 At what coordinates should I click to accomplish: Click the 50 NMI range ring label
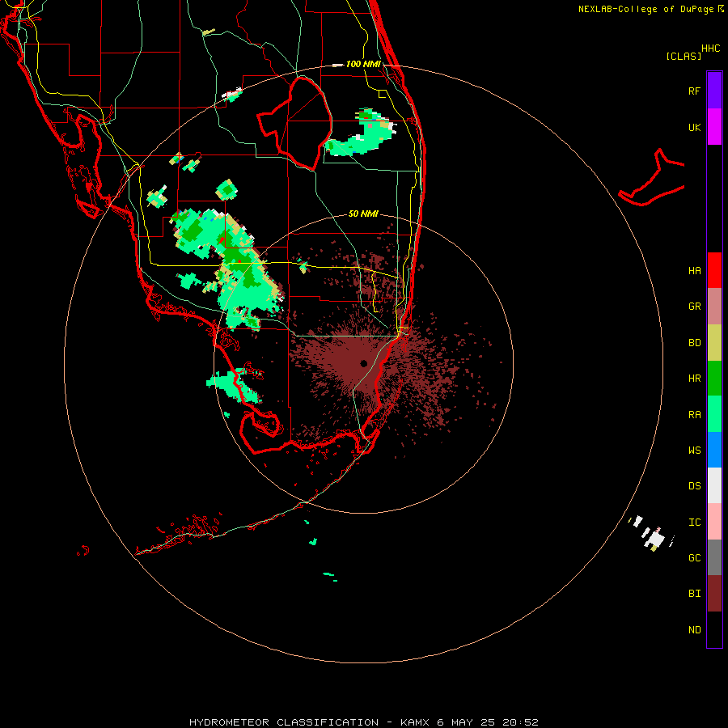click(x=363, y=214)
